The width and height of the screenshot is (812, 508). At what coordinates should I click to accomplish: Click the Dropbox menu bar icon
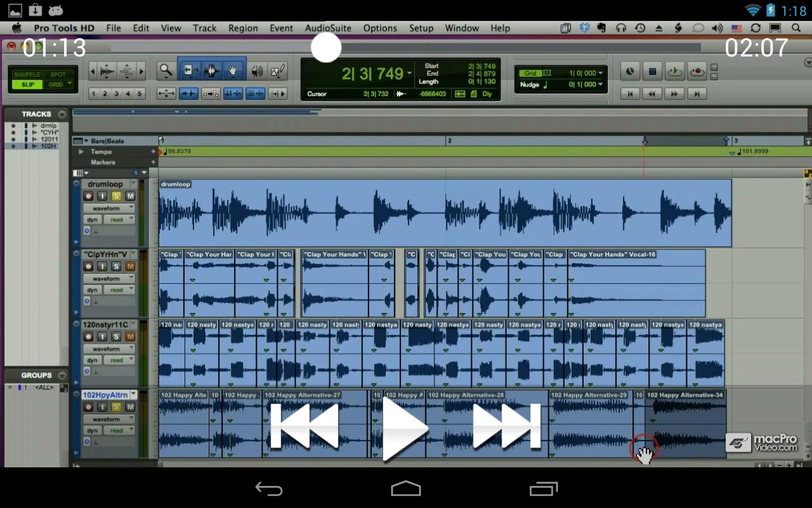coord(585,28)
